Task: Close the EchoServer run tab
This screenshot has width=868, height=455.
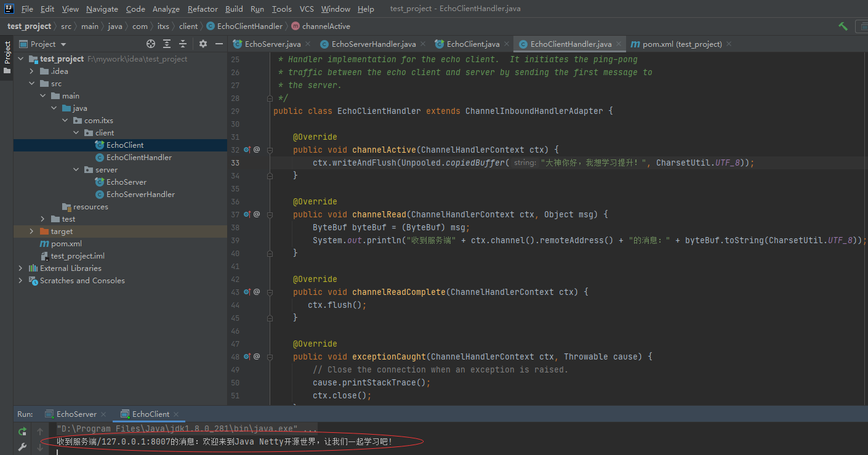Action: pos(103,414)
